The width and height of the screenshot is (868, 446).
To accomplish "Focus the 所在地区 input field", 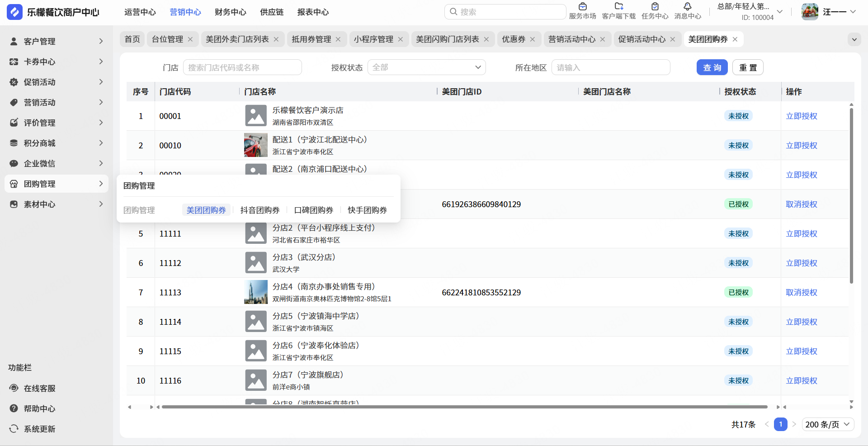I will [x=611, y=67].
